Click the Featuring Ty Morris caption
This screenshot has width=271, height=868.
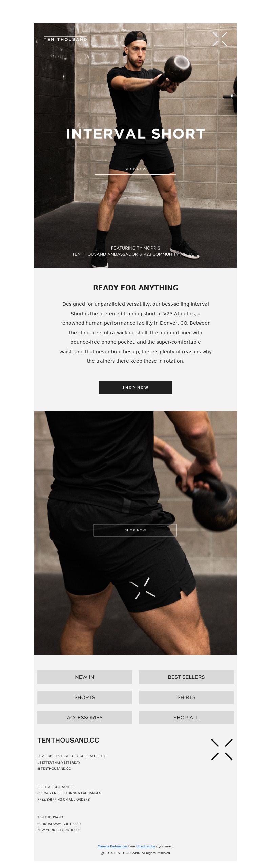click(135, 248)
